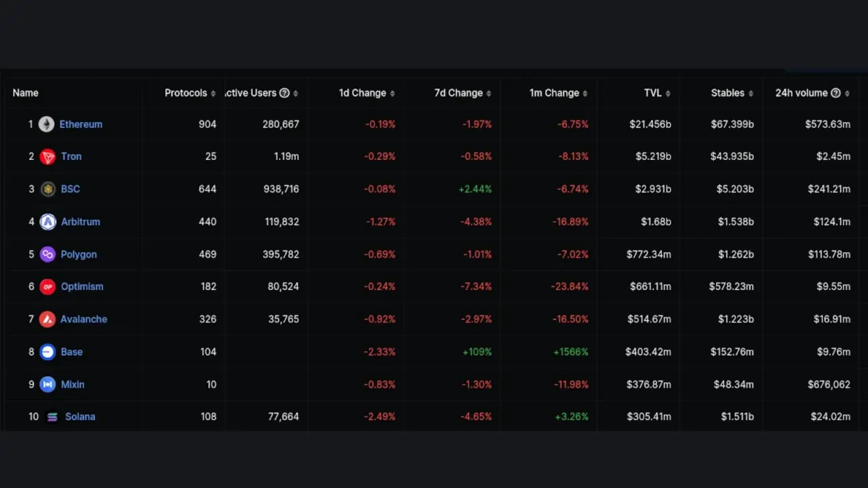Click the Polygon chain logo
The image size is (868, 488).
click(47, 254)
